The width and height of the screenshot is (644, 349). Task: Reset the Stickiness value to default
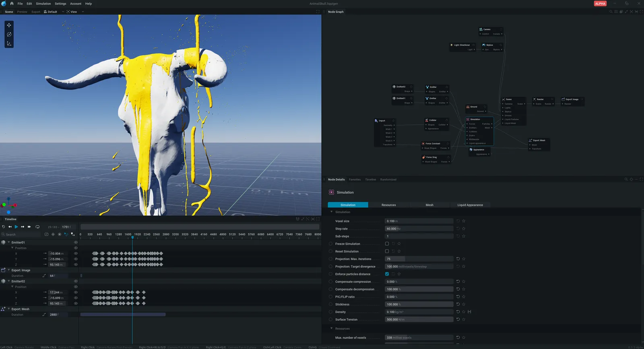coord(458,304)
